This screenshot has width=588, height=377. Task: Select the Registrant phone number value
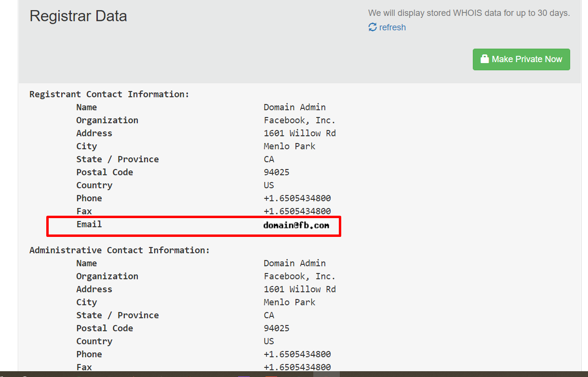(x=297, y=198)
